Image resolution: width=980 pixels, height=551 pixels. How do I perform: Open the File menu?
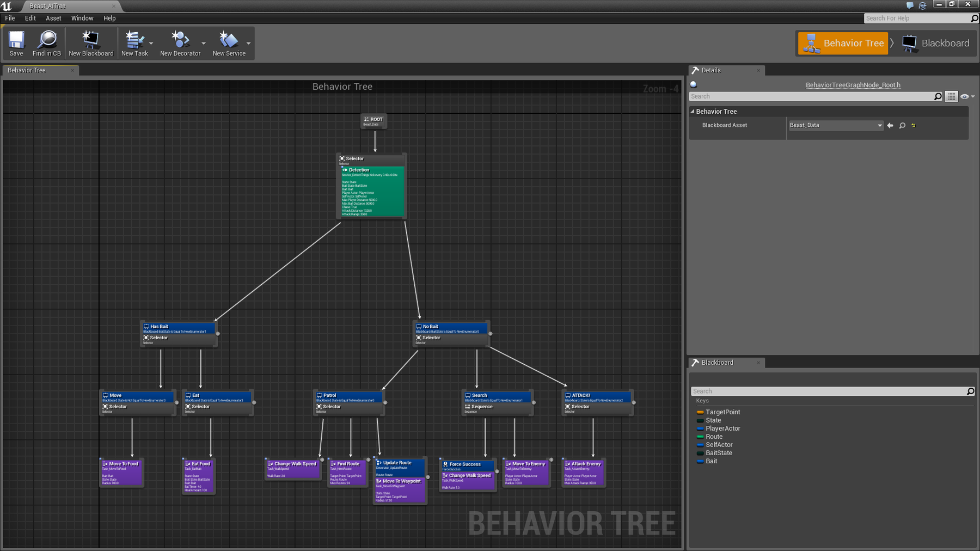click(x=10, y=18)
